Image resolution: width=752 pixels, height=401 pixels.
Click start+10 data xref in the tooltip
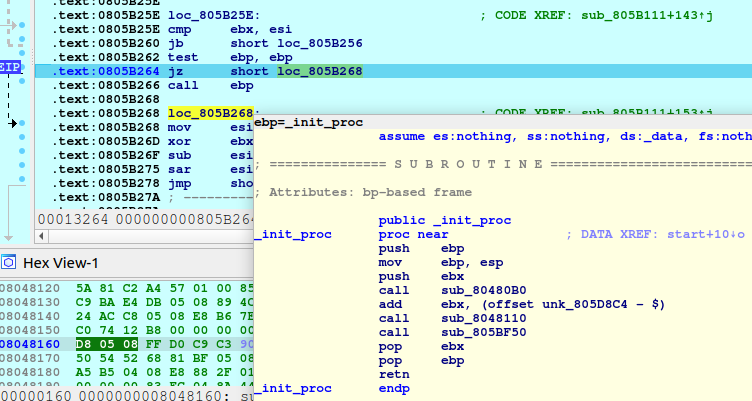coord(702,235)
